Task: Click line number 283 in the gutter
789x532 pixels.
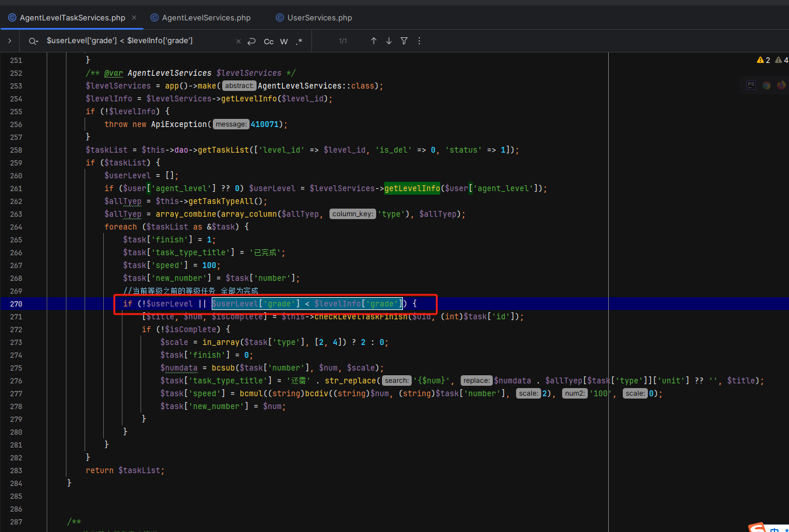Action: click(x=16, y=470)
